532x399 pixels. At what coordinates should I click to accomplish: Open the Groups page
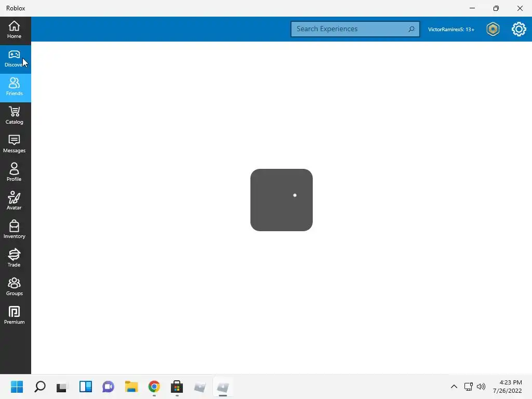(15, 287)
